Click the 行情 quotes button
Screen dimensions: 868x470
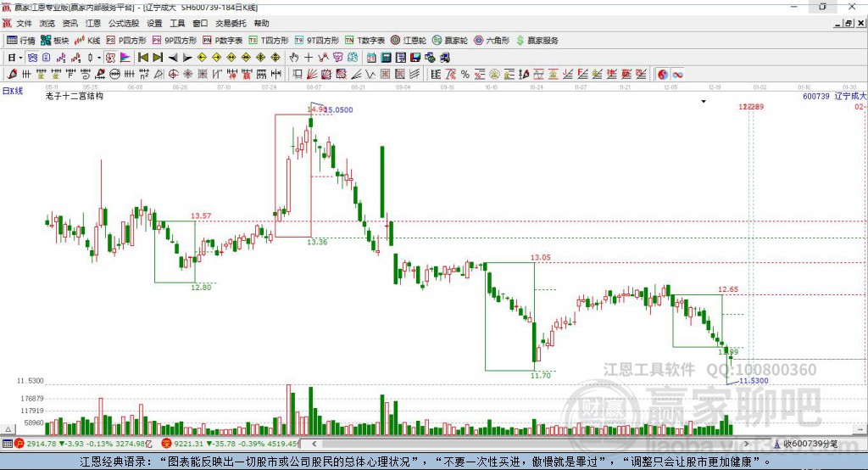(21, 40)
